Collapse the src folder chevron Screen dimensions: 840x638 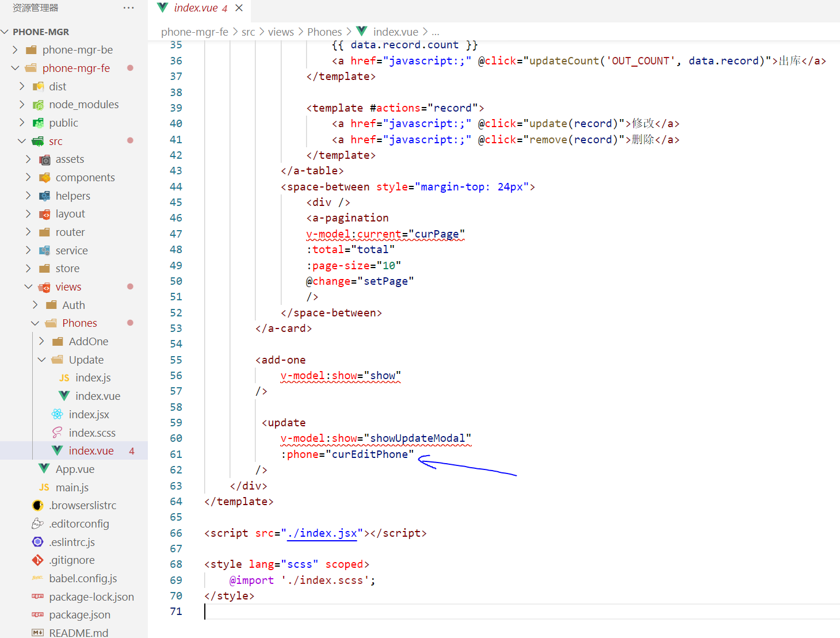(22, 142)
